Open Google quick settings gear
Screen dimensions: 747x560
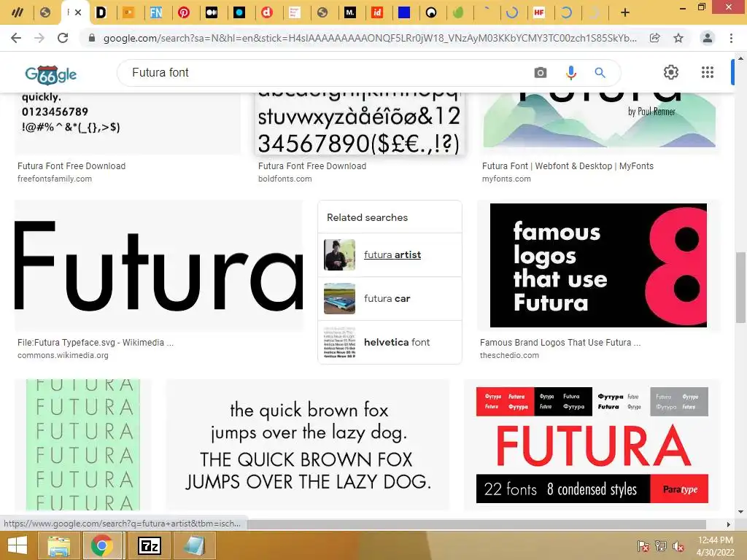click(671, 72)
